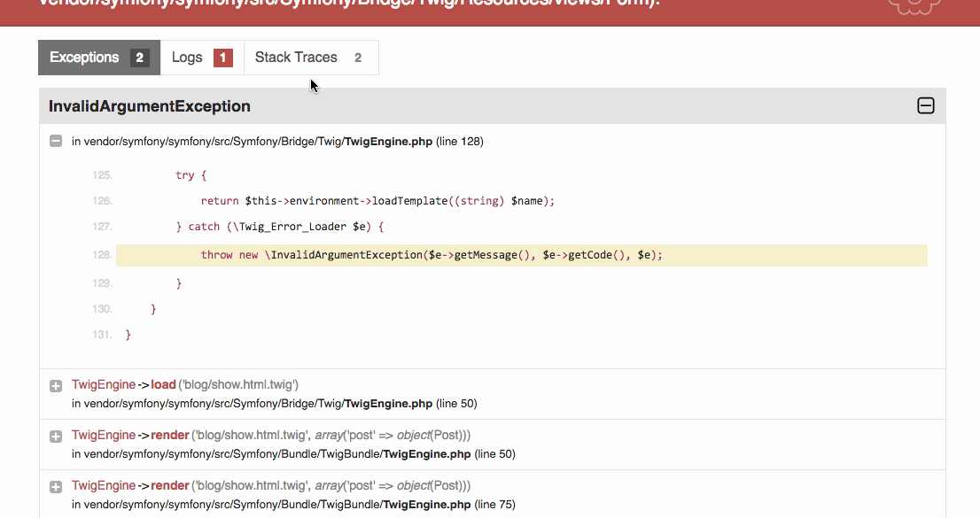Collapse the TwigEngine.php line 128 code trace

[x=55, y=140]
